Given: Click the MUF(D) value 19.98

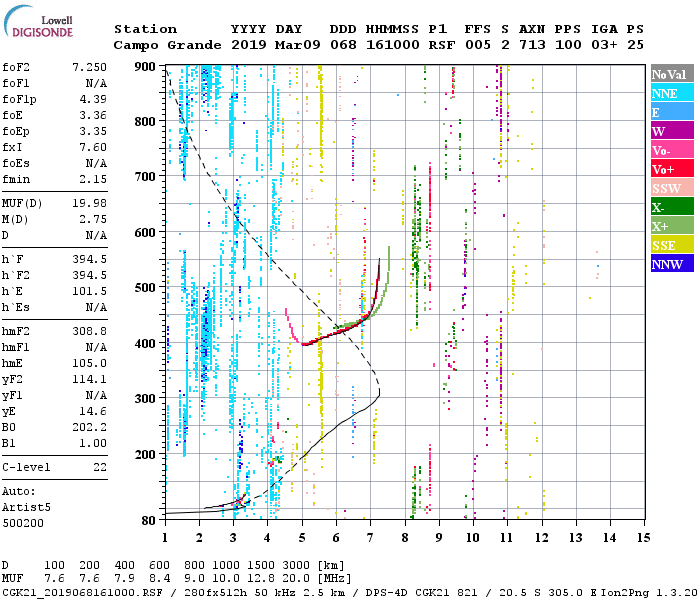Looking at the screenshot, I should tap(89, 203).
